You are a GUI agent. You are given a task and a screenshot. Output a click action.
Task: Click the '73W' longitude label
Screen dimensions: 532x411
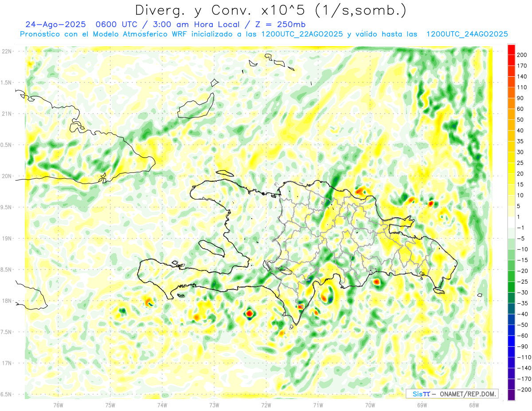pyautogui.click(x=214, y=405)
